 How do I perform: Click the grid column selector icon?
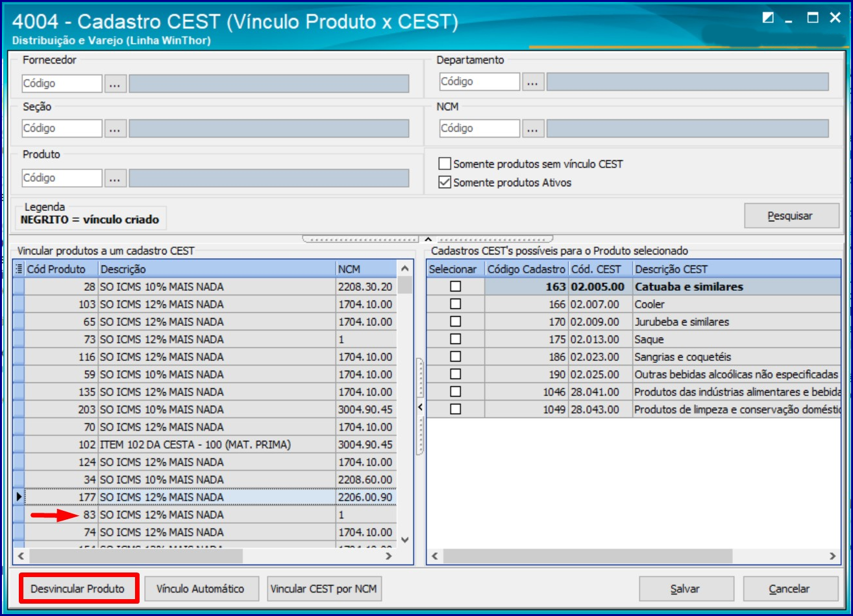[18, 269]
